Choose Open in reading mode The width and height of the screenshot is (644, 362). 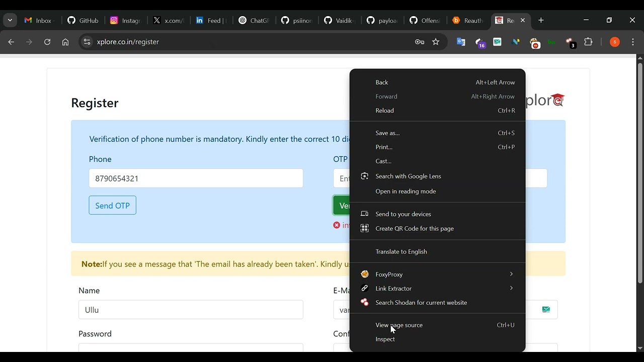437,192
